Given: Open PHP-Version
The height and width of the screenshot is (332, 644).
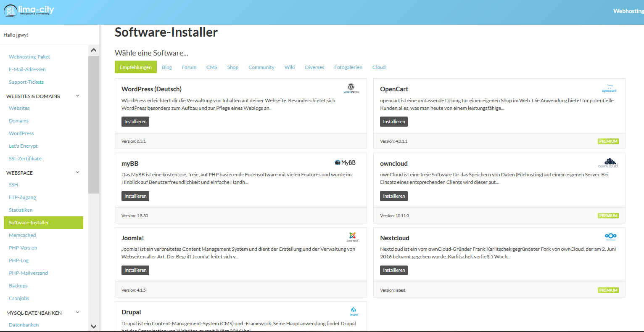Looking at the screenshot, I should (x=23, y=248).
